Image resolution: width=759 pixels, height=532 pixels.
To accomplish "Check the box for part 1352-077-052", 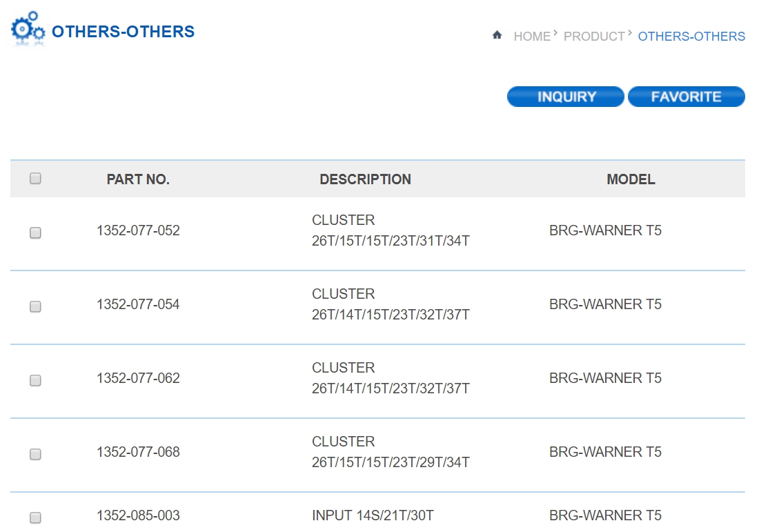I will 36,233.
